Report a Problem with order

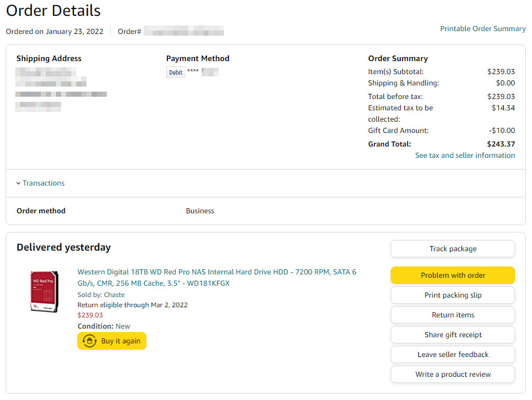tap(453, 276)
